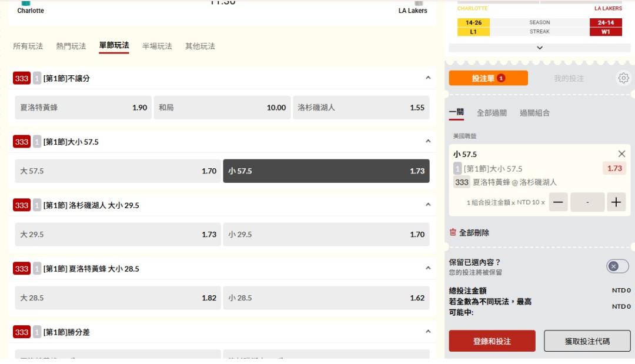Decrease stake with the minus button
635x364 pixels.
click(x=558, y=202)
